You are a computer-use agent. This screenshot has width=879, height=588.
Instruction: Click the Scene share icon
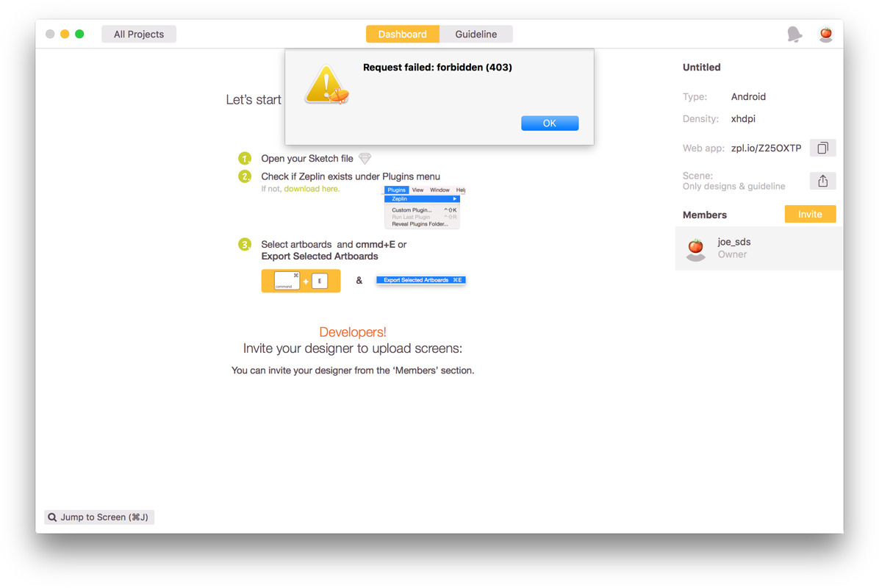coord(822,181)
